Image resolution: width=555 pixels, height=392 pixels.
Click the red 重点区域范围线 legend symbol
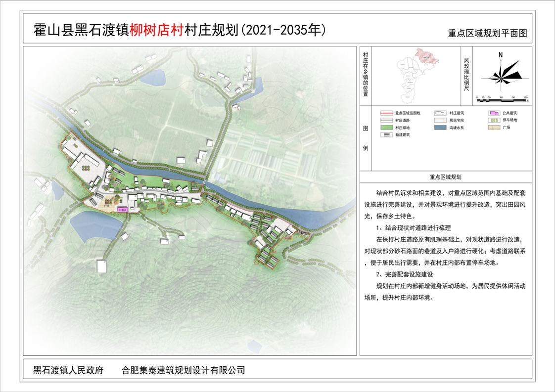coord(386,113)
